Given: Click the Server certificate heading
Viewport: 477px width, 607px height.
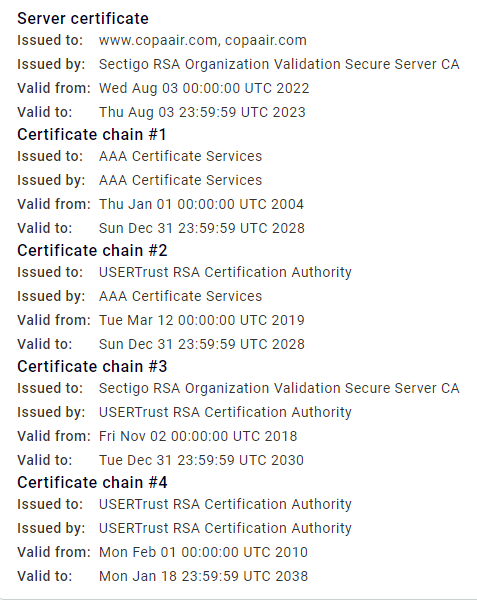Looking at the screenshot, I should pos(83,19).
